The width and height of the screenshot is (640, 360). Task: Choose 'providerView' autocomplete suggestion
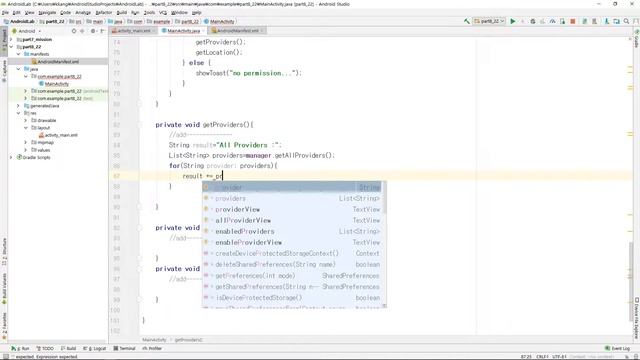pos(292,209)
